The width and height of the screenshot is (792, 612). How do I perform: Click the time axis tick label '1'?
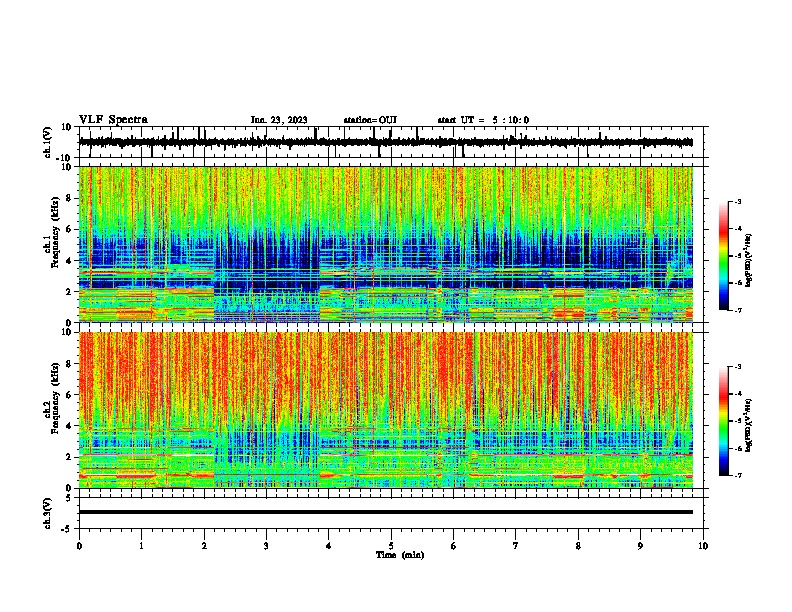click(141, 546)
